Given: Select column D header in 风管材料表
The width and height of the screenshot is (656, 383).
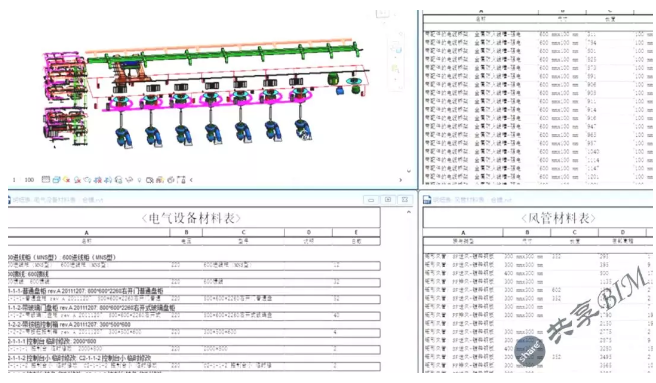Looking at the screenshot, I should 623,232.
